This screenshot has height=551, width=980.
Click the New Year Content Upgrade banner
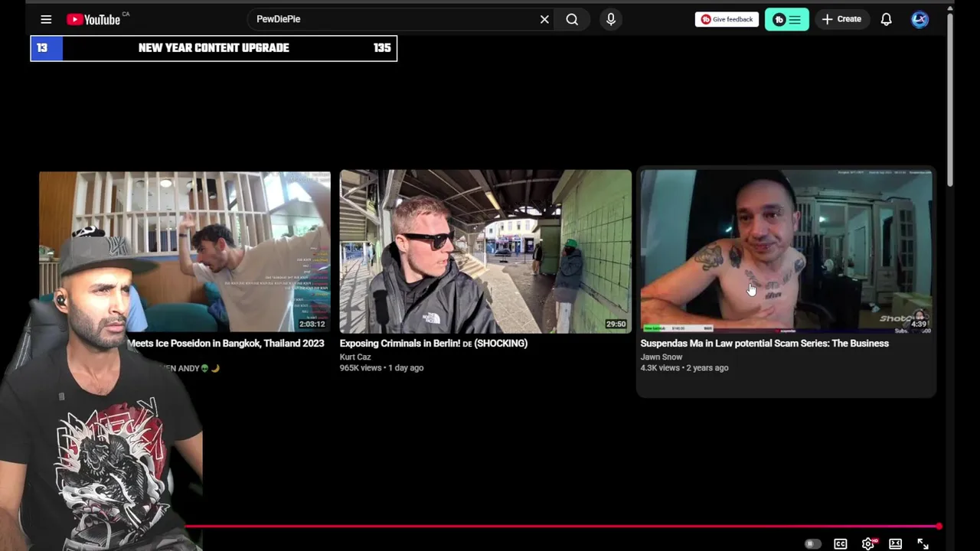click(x=214, y=48)
